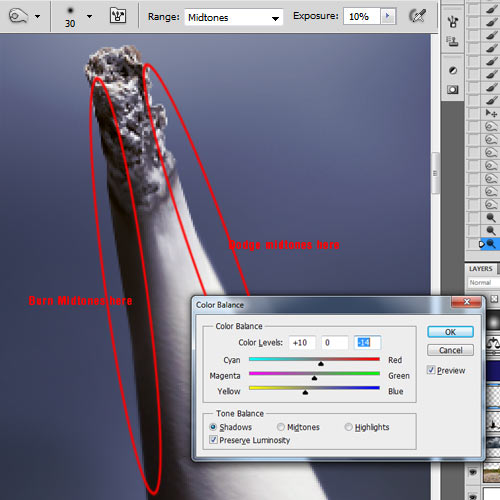Close the Color Balance dialog window

[x=467, y=302]
